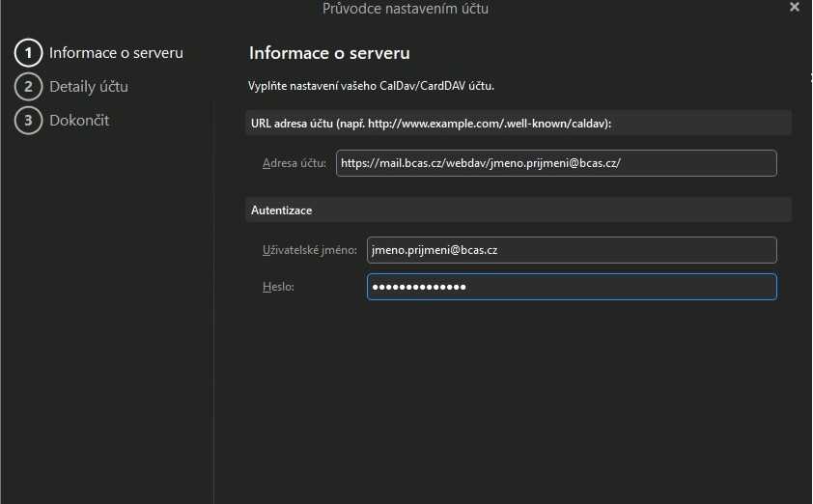Focus the Uživatelské jméno text field

click(x=572, y=250)
